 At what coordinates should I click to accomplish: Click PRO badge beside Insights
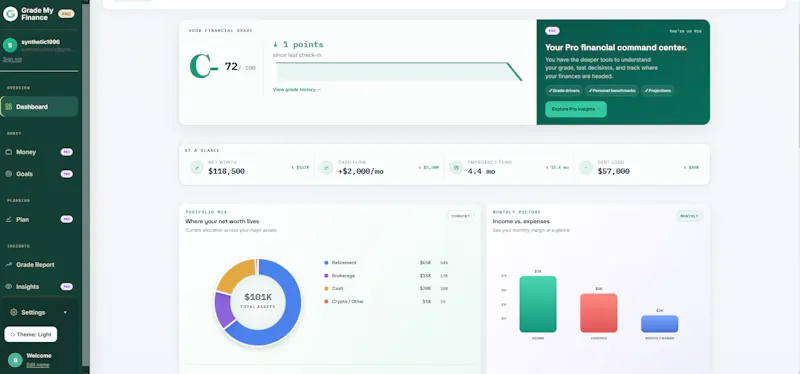click(x=66, y=287)
